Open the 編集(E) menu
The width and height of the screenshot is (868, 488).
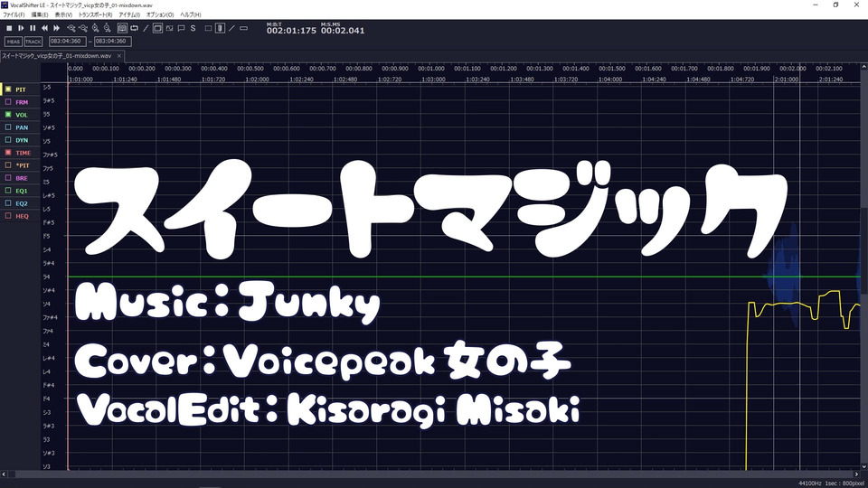pos(39,15)
